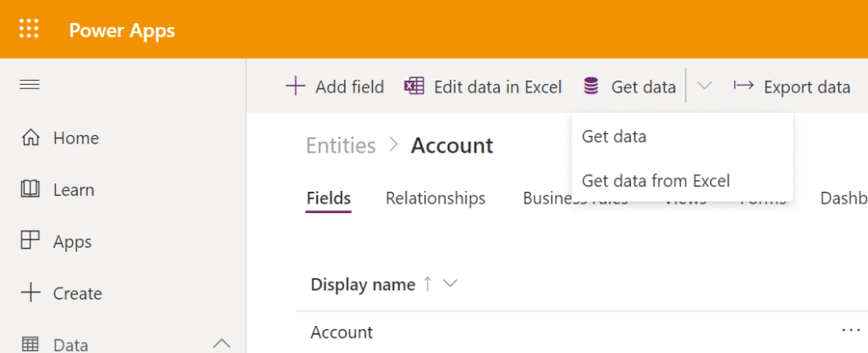Click the Export data arrow icon
This screenshot has width=868, height=353.
coord(743,86)
